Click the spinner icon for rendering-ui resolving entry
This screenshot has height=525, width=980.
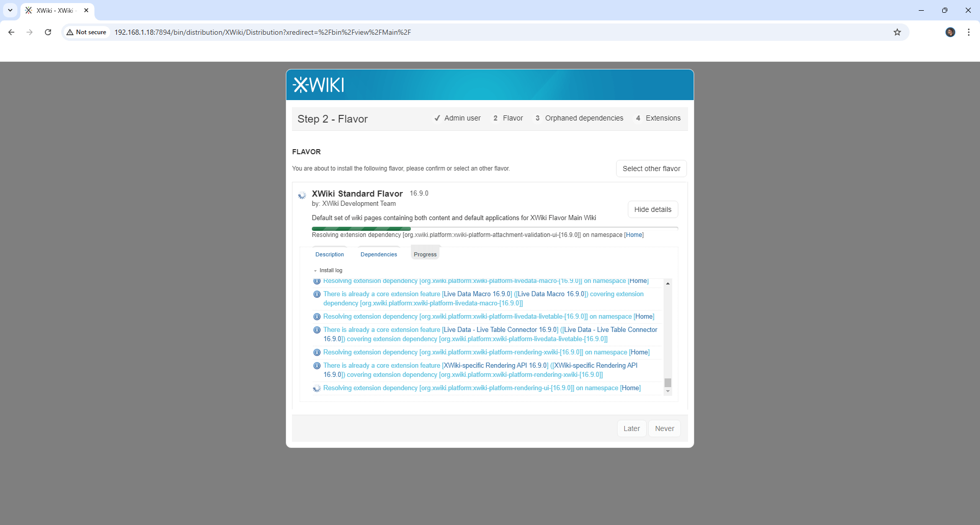point(317,389)
